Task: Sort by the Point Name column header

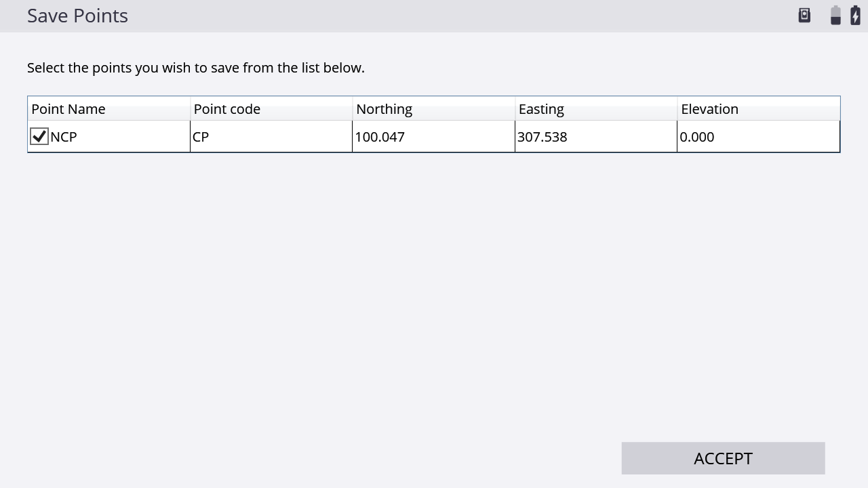Action: (x=68, y=109)
